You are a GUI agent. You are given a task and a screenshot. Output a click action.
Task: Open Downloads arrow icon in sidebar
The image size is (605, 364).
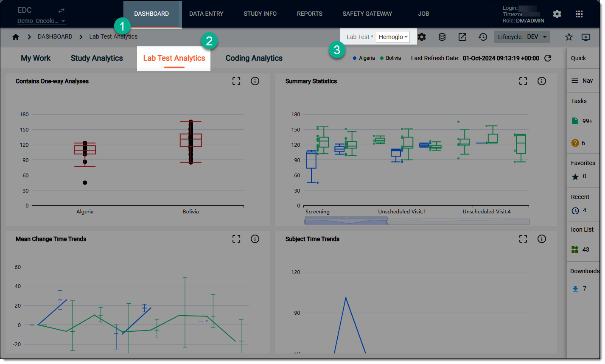(575, 289)
